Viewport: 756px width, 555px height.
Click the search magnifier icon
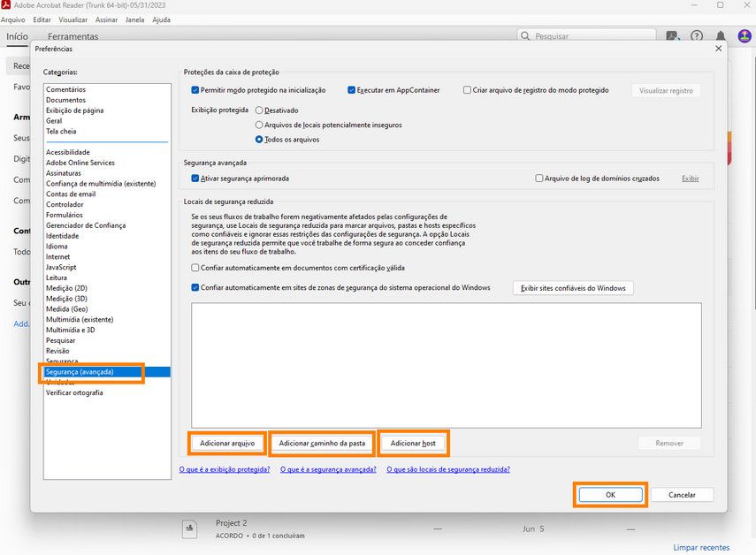coord(525,36)
